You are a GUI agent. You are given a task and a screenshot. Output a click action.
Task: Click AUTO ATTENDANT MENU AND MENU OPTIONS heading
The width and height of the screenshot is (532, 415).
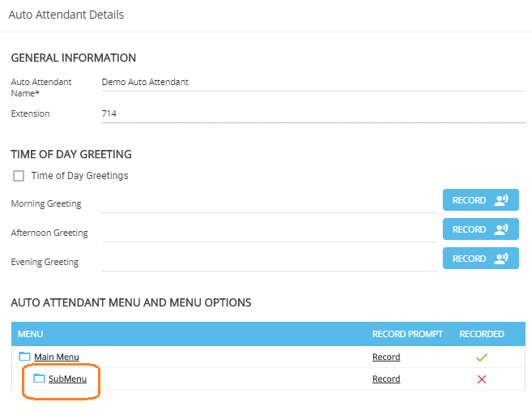131,302
